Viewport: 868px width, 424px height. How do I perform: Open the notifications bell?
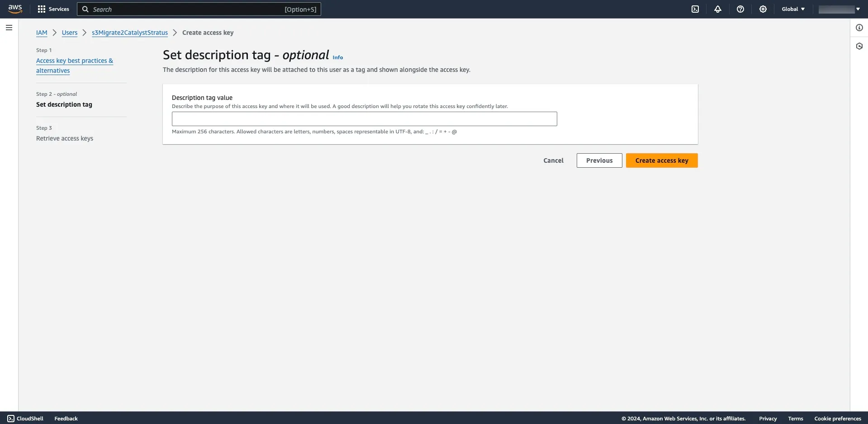coord(718,9)
